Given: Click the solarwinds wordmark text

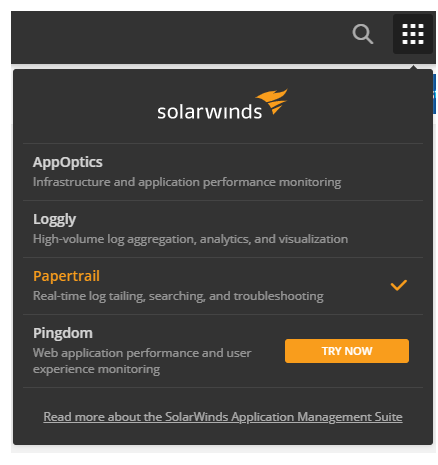Looking at the screenshot, I should pyautogui.click(x=209, y=112).
